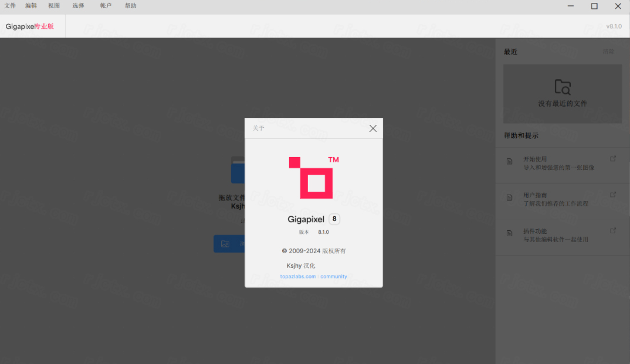Click 清除 to clear recent files
The width and height of the screenshot is (630, 364).
coord(609,52)
